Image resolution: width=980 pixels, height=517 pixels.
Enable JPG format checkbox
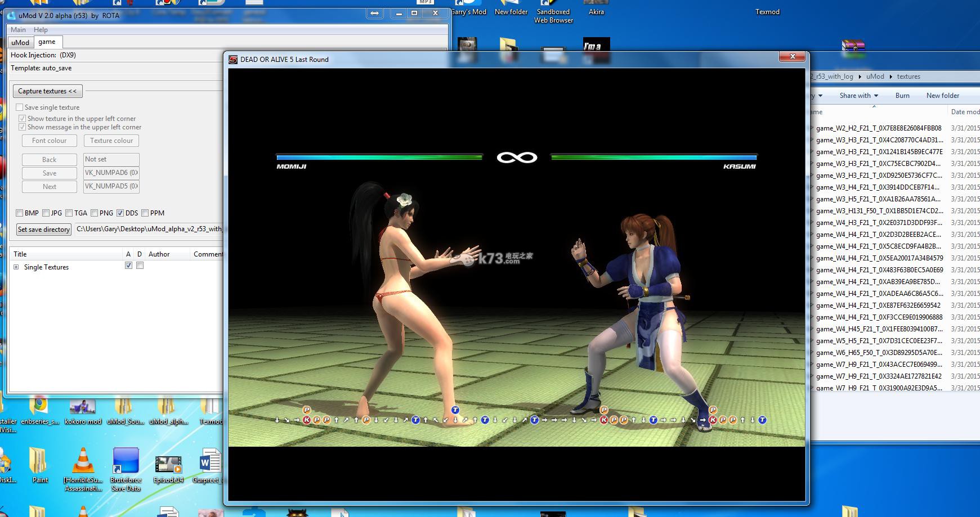46,213
